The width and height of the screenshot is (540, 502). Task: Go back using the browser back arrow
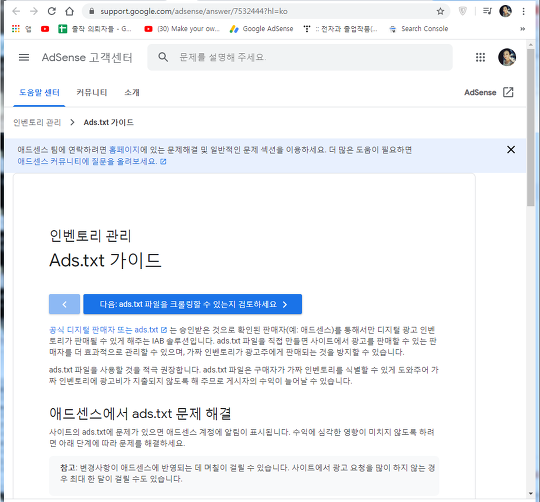(16, 11)
